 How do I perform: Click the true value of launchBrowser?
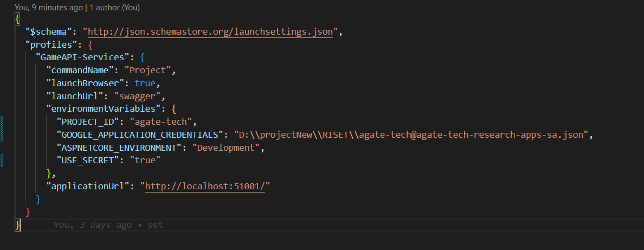[x=145, y=83]
